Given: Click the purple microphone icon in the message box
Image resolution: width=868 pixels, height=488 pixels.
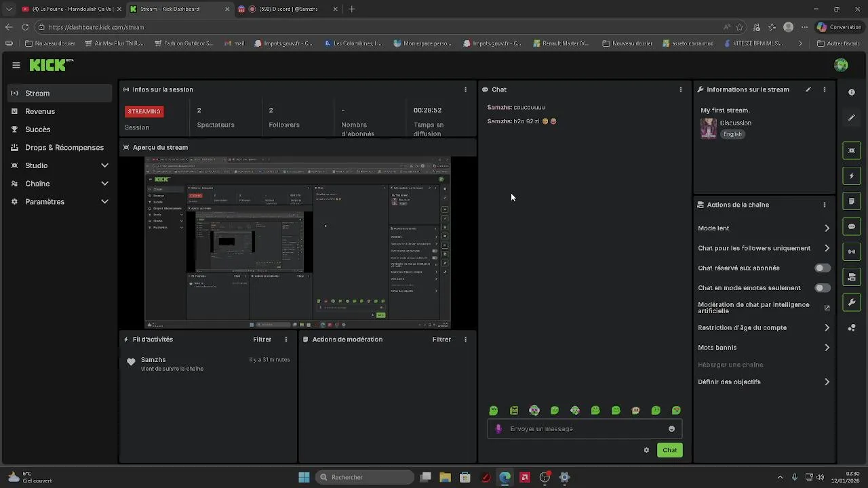Looking at the screenshot, I should 498,429.
